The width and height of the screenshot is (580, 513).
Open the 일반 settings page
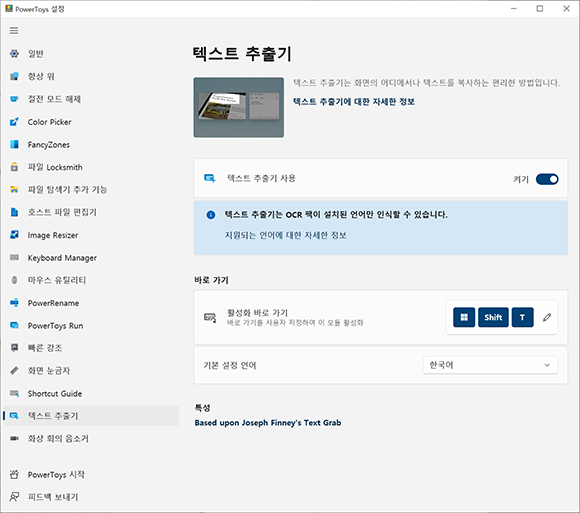91,54
